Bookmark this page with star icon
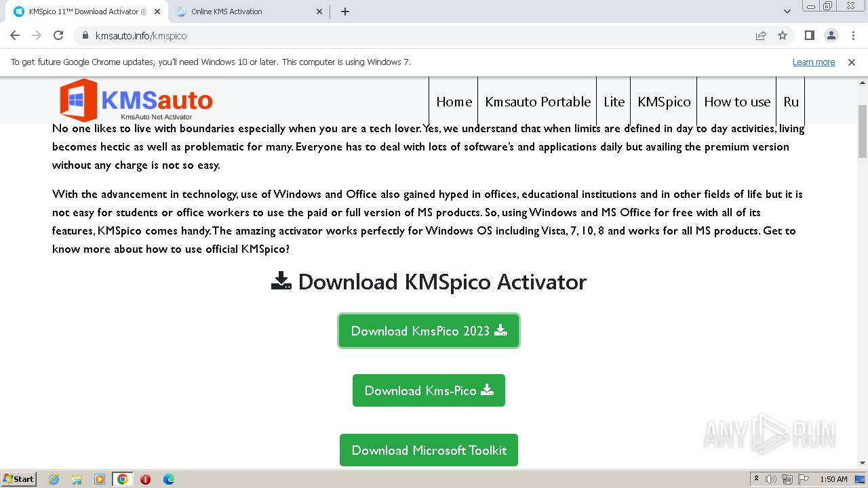 click(783, 36)
